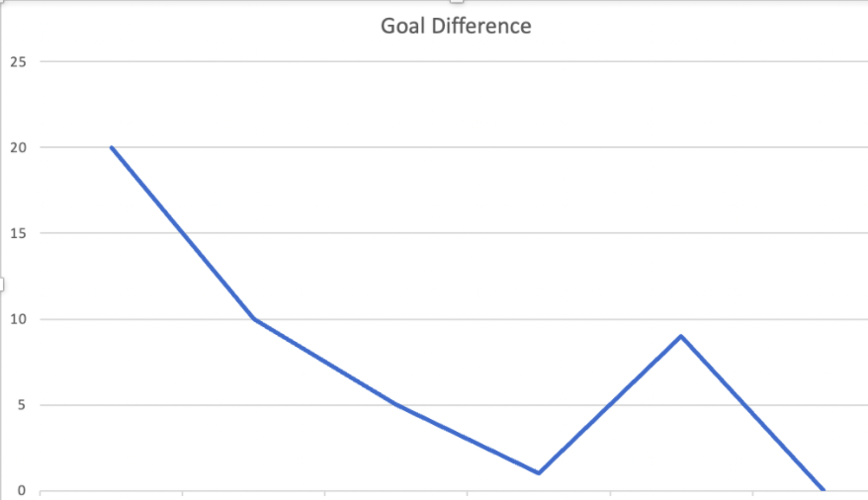Click the 10 axis label
Screen dimensions: 868x500
pyautogui.click(x=18, y=319)
